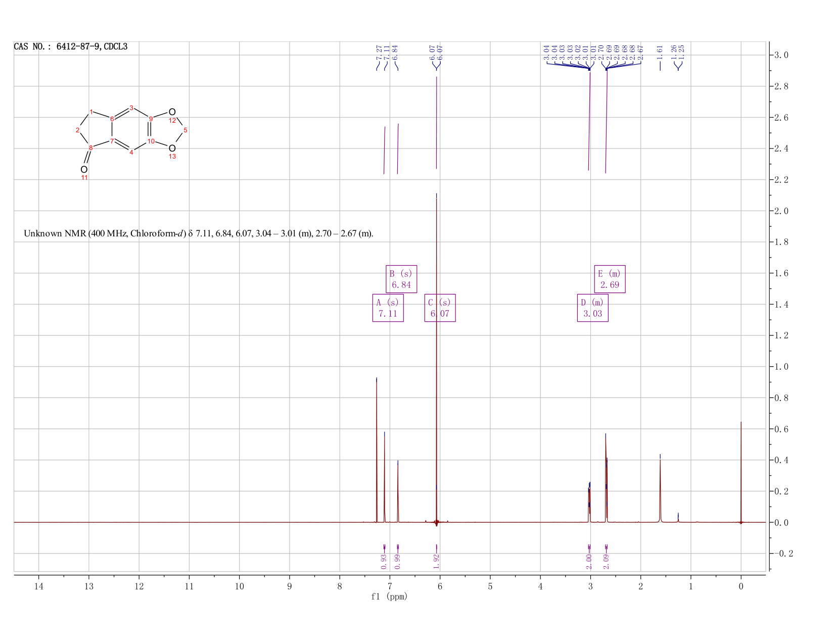Click the oxygen atom 11 in the structure
Viewport: 834px width, 644px height.
coord(84,170)
